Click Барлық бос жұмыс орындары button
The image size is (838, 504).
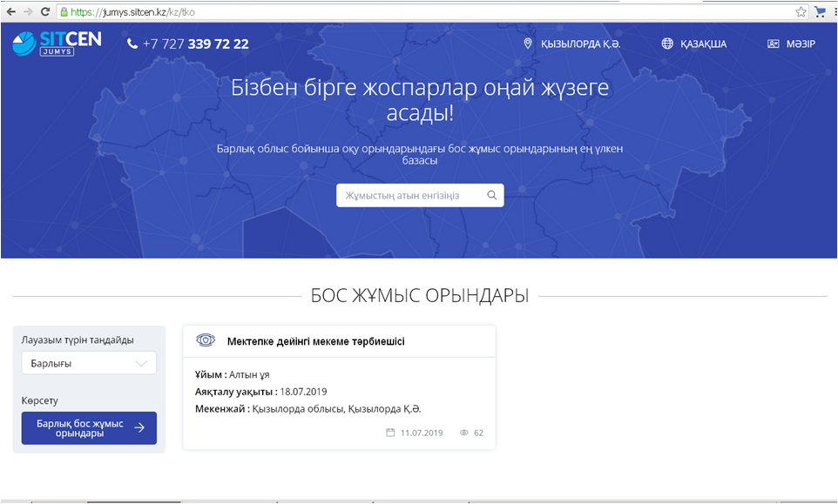(x=89, y=428)
